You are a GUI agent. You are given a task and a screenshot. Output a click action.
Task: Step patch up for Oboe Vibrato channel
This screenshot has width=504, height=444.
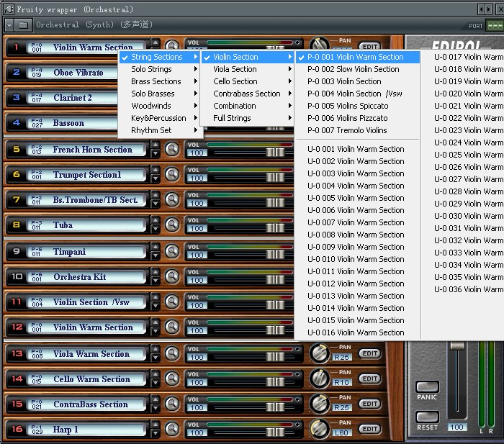pos(156,68)
